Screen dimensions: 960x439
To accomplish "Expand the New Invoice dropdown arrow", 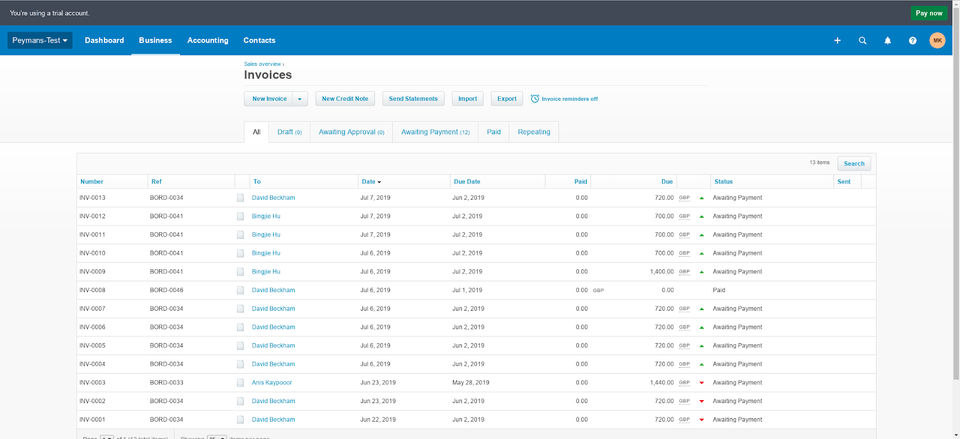I will pos(300,99).
